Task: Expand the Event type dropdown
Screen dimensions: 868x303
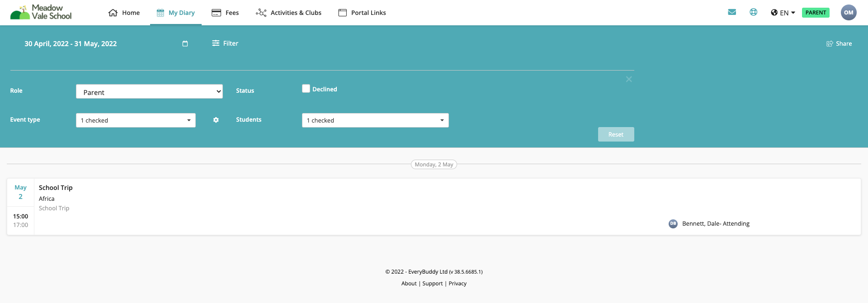Action: tap(136, 120)
